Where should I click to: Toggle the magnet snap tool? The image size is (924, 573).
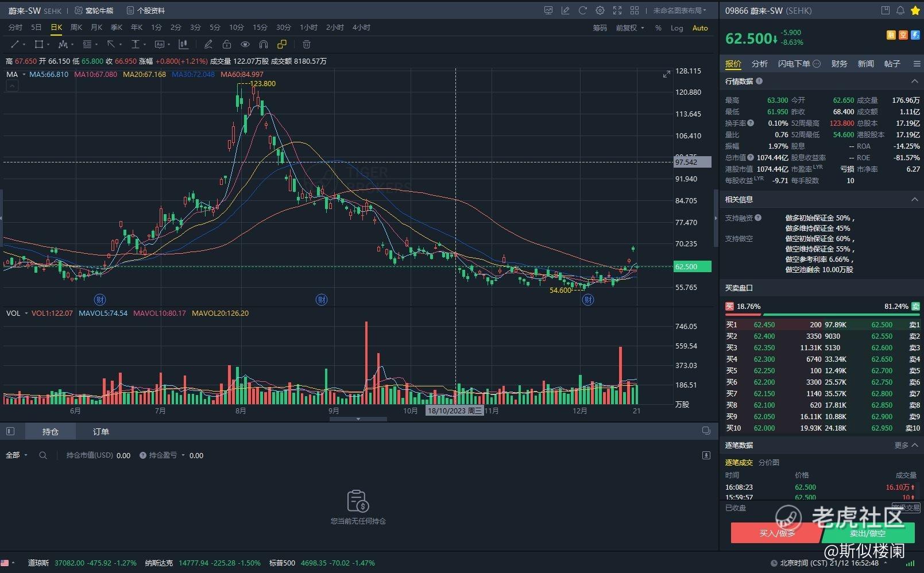coord(264,44)
